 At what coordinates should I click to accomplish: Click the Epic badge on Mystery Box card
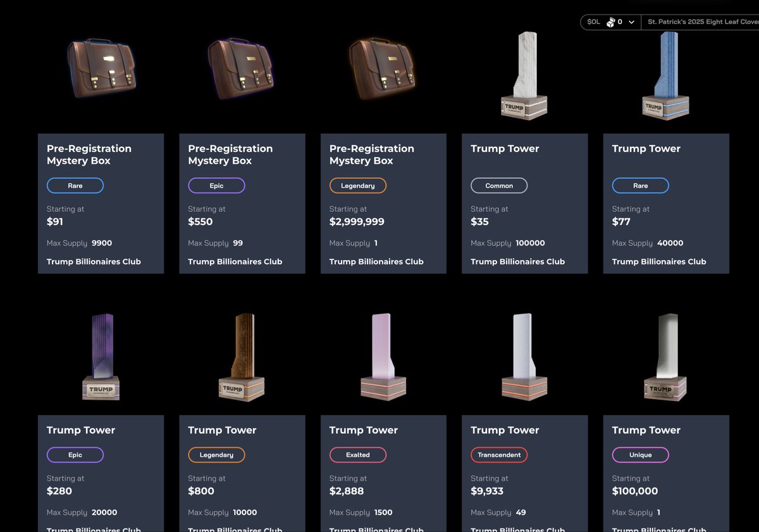coord(216,186)
